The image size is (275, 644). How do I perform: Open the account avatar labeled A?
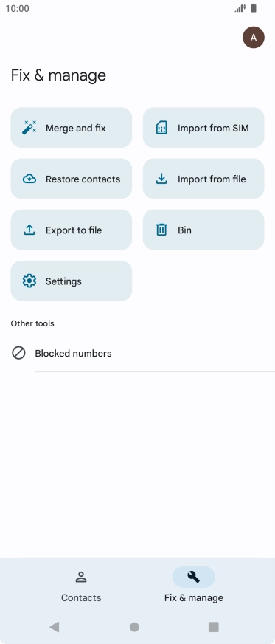[254, 38]
